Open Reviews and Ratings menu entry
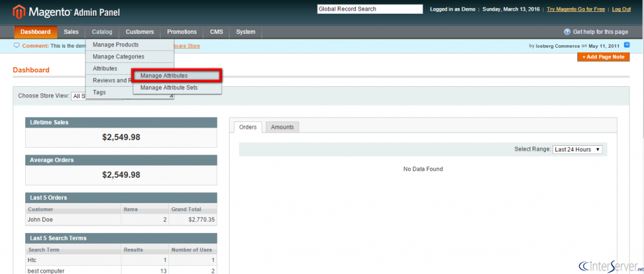 click(109, 80)
